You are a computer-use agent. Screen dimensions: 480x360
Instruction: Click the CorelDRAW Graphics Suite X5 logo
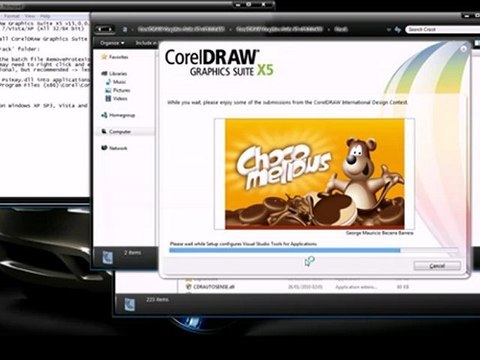click(x=219, y=63)
